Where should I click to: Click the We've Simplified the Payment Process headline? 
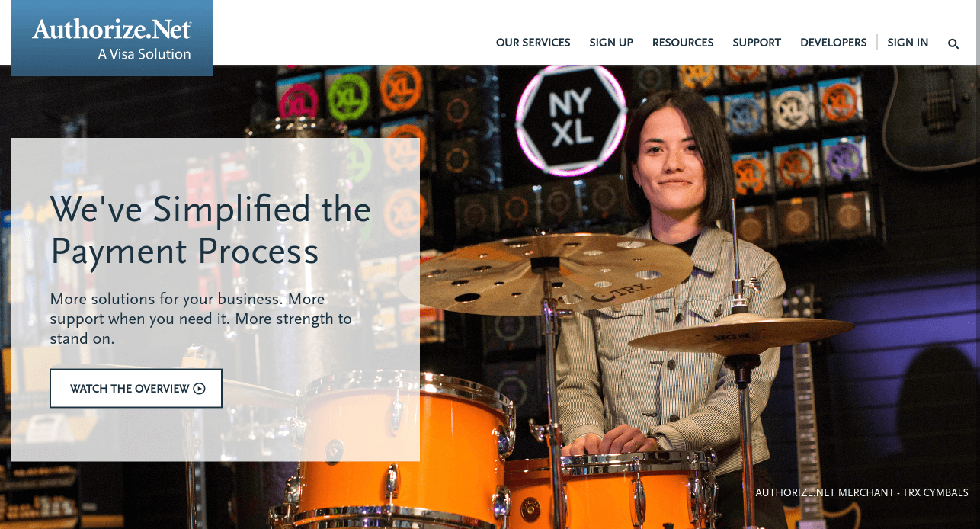click(210, 230)
